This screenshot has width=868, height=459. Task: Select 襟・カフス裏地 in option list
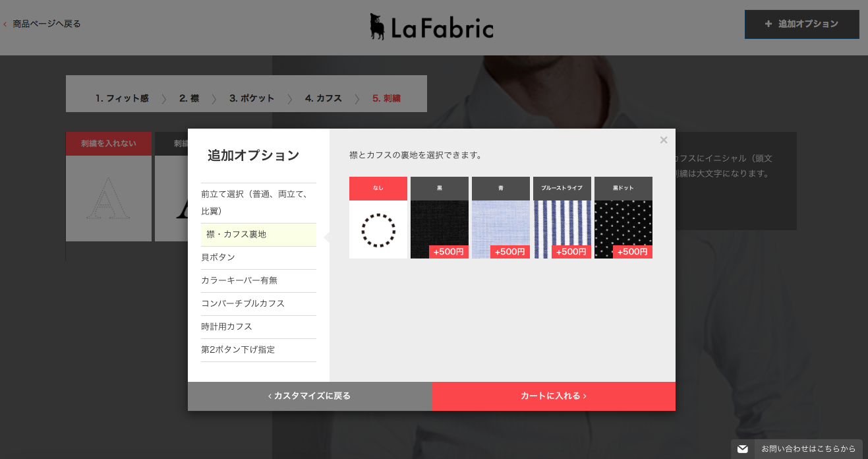click(258, 235)
